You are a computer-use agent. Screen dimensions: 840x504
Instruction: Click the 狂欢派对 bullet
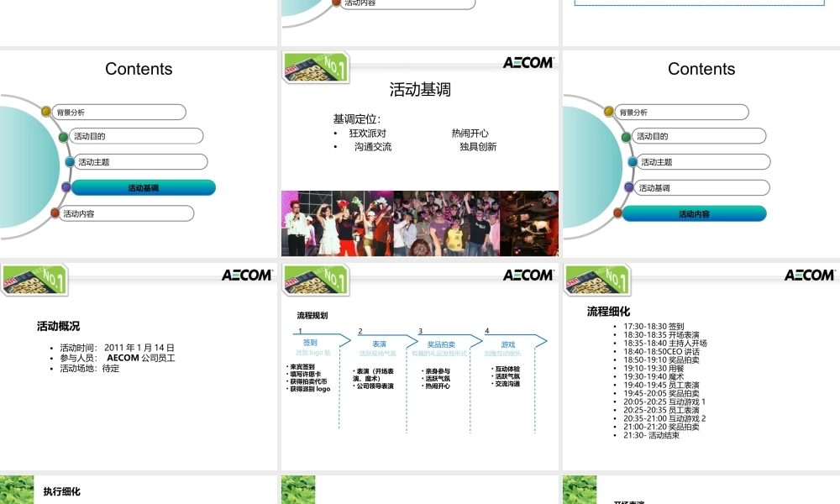point(368,133)
